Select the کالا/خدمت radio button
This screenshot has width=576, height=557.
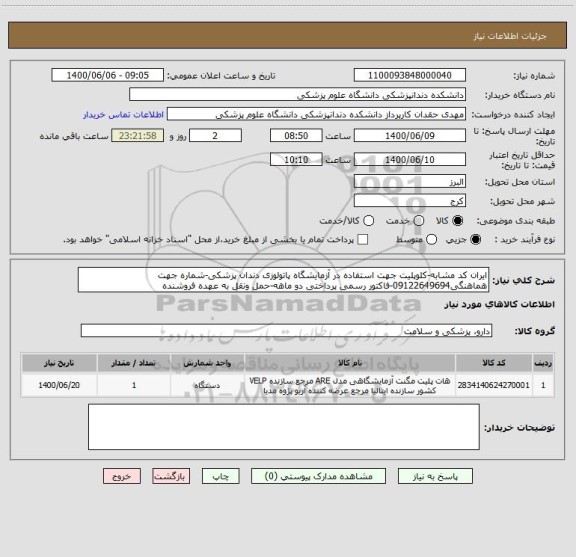point(368,221)
